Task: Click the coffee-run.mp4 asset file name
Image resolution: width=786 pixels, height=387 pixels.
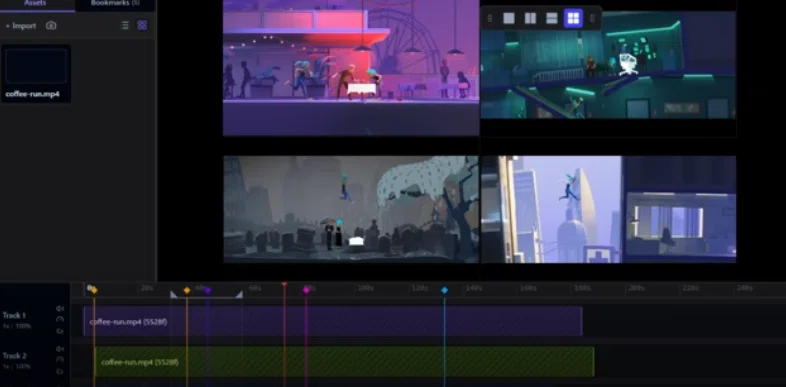Action: 33,94
